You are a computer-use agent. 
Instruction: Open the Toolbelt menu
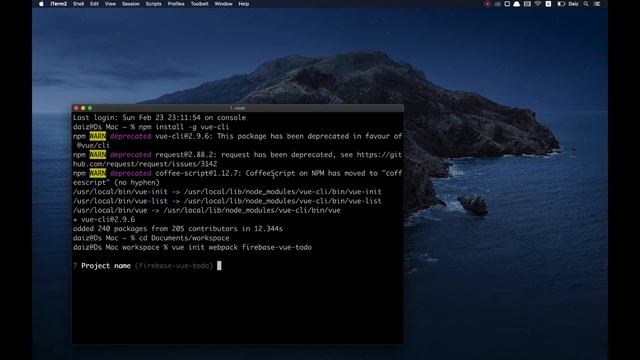pyautogui.click(x=200, y=4)
